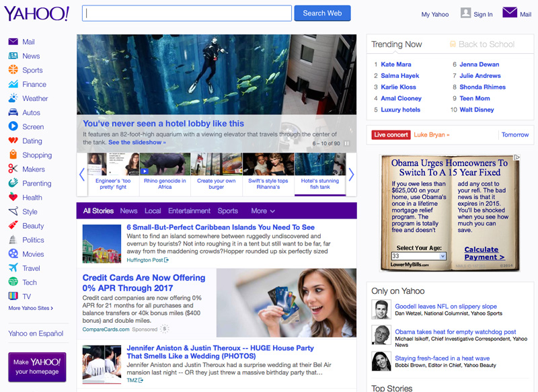Open the Tech icon in sidebar

[x=13, y=282]
